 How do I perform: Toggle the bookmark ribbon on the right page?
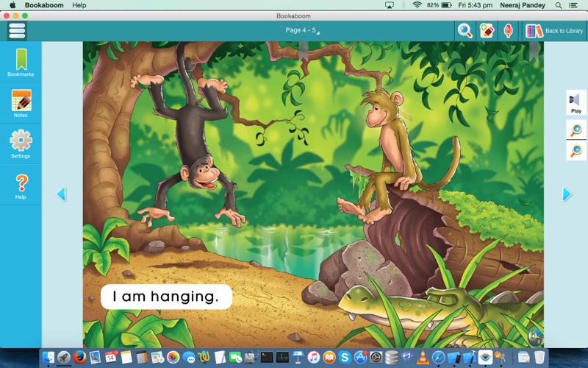[x=534, y=51]
